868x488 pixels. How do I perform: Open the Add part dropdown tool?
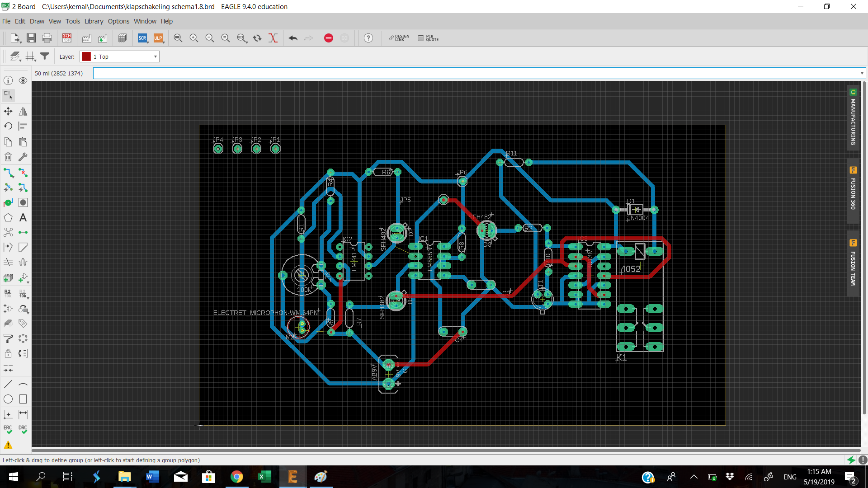pos(23,278)
